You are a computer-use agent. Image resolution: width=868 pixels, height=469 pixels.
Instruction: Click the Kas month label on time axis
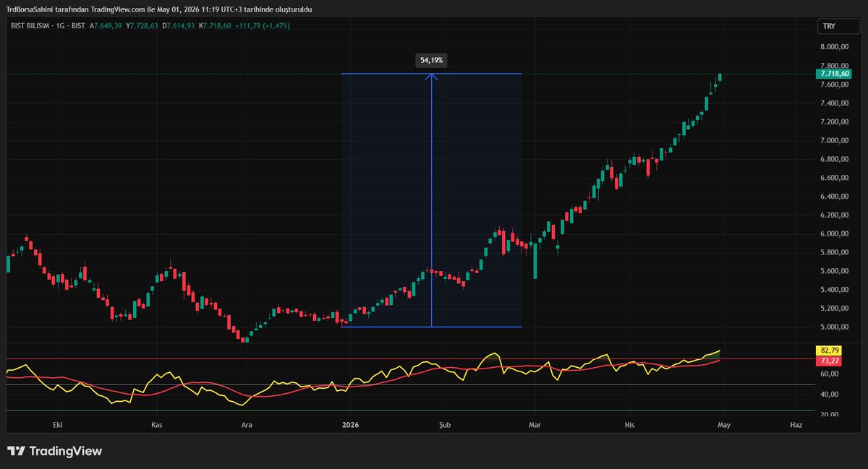point(157,426)
